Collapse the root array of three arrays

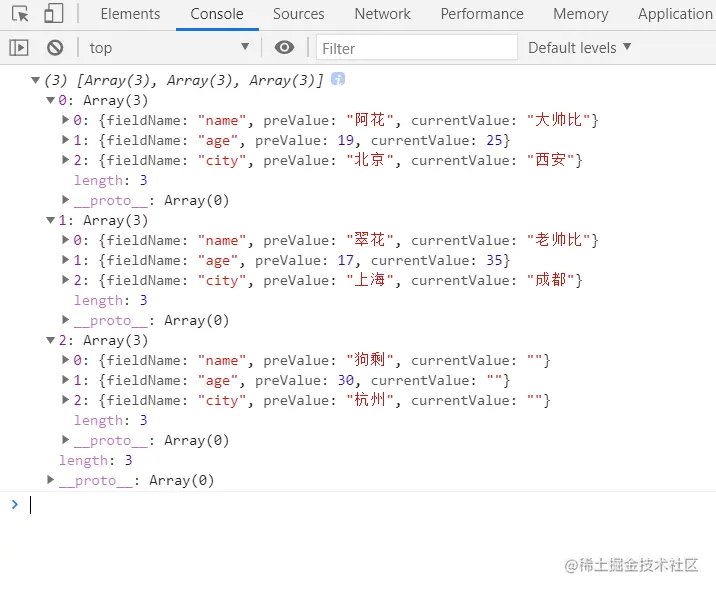point(36,80)
